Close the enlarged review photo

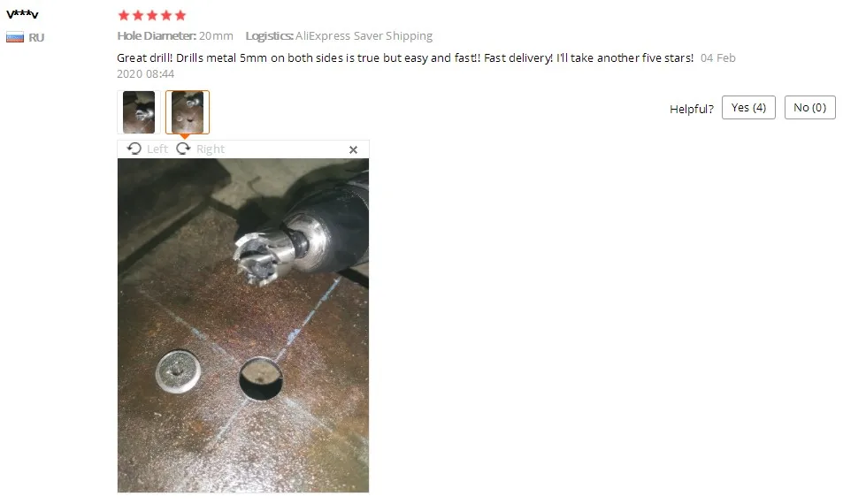tap(353, 150)
